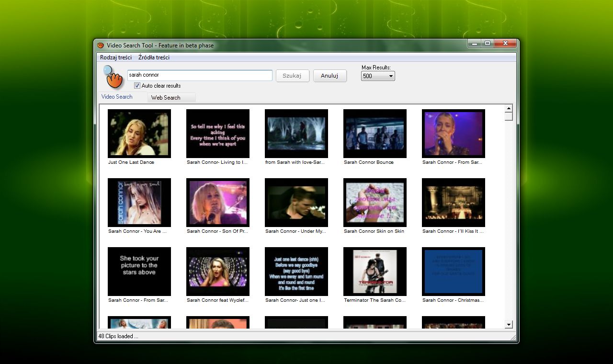Click the Szukaj button
This screenshot has height=364, width=613.
[292, 76]
